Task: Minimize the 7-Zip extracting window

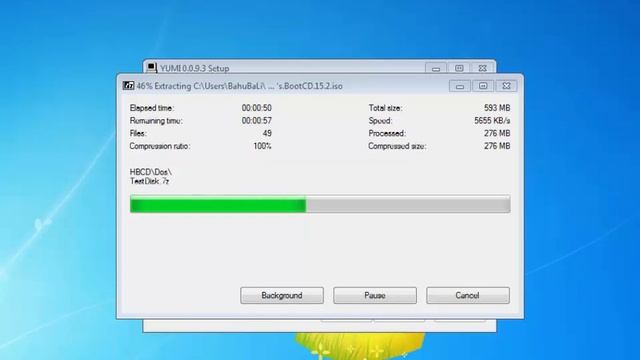Action: click(x=460, y=86)
